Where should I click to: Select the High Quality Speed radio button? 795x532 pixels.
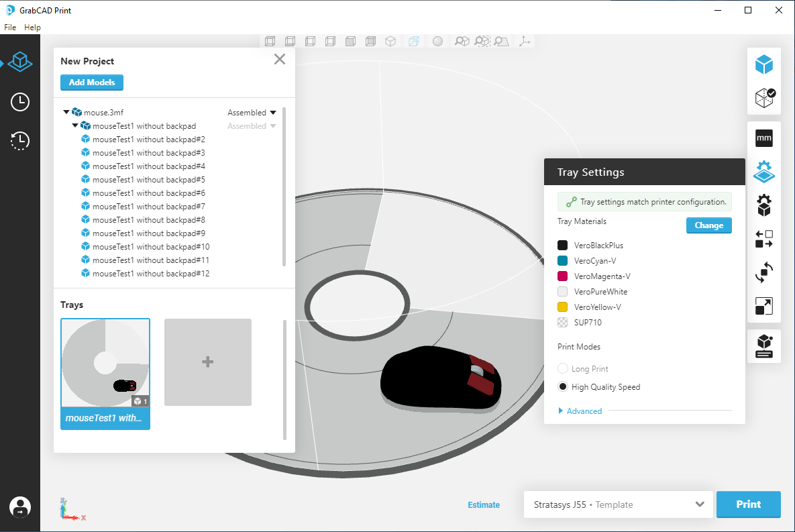pos(562,386)
